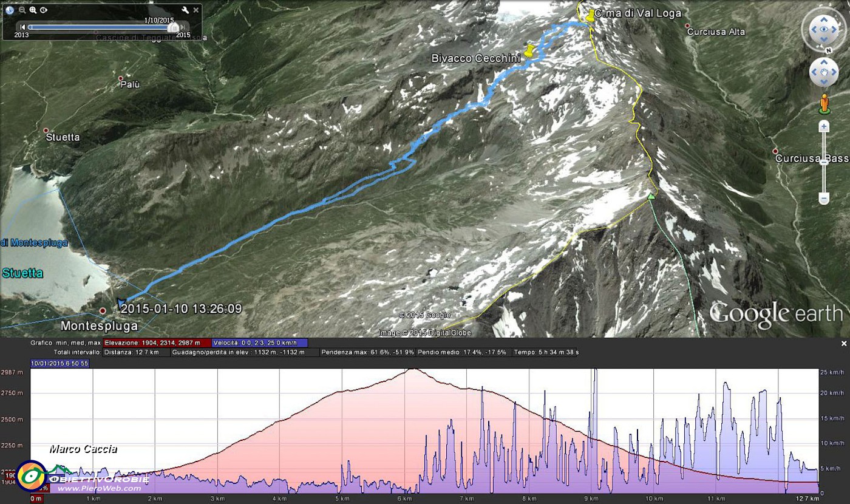Screen dimensions: 850x504
Task: Click the 2987 m elevation axis label
Action: pyautogui.click(x=12, y=372)
